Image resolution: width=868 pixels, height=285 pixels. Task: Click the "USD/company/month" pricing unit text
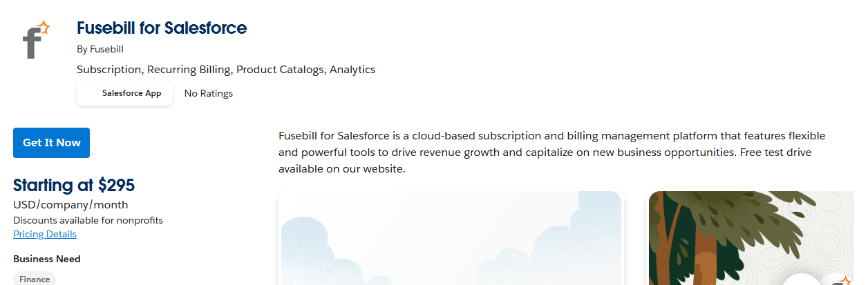click(70, 204)
